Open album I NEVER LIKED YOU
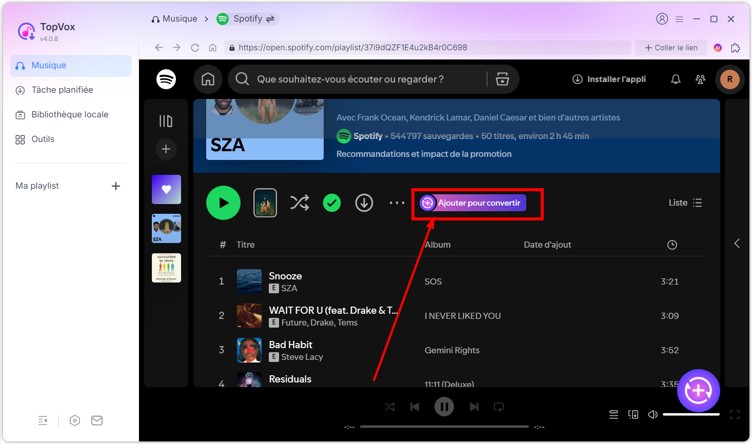Viewport: 752px width, 444px height. 462,316
